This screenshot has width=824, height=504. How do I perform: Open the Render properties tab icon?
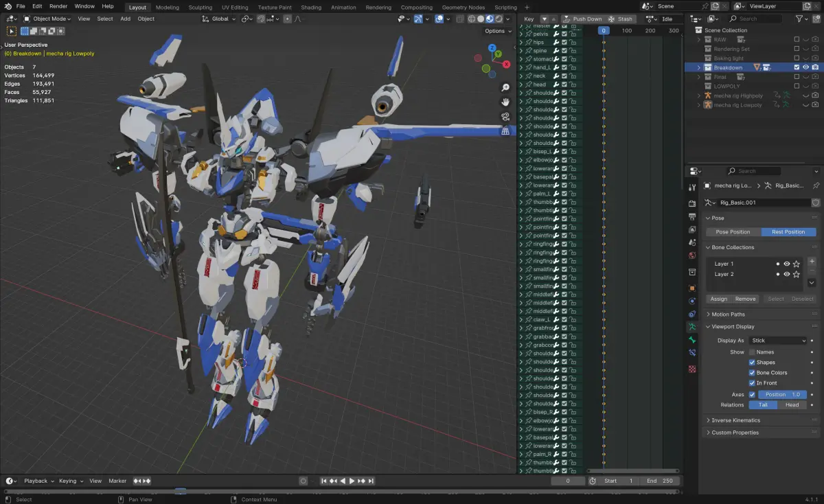point(692,203)
